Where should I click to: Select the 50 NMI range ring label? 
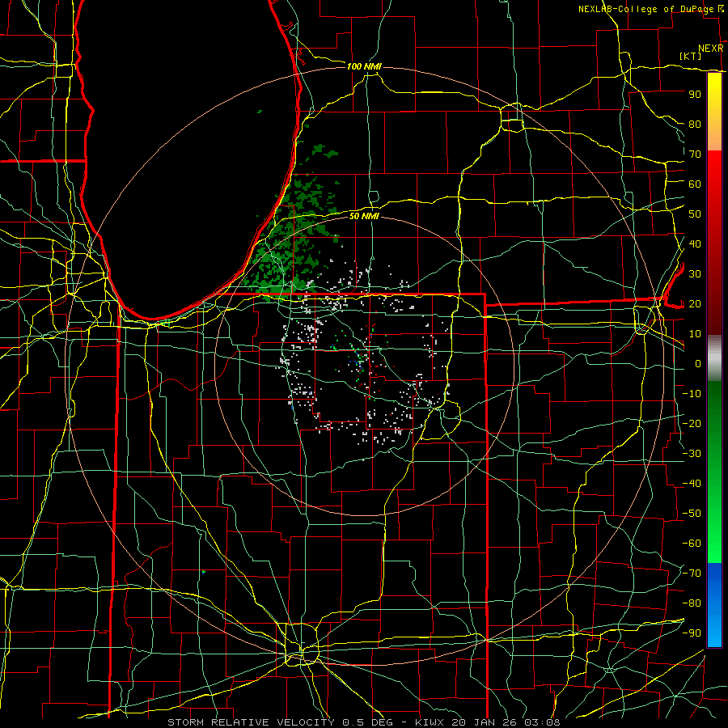coord(364,216)
